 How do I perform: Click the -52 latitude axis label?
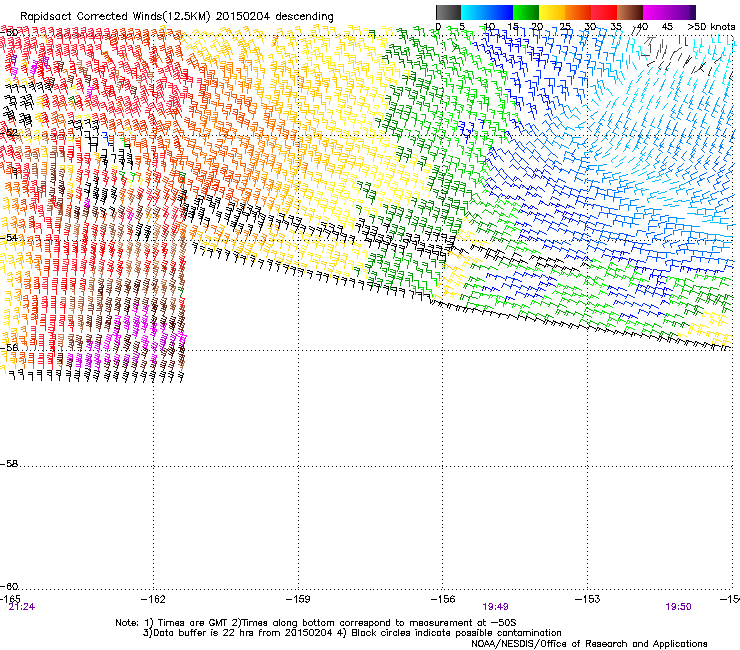coord(9,133)
